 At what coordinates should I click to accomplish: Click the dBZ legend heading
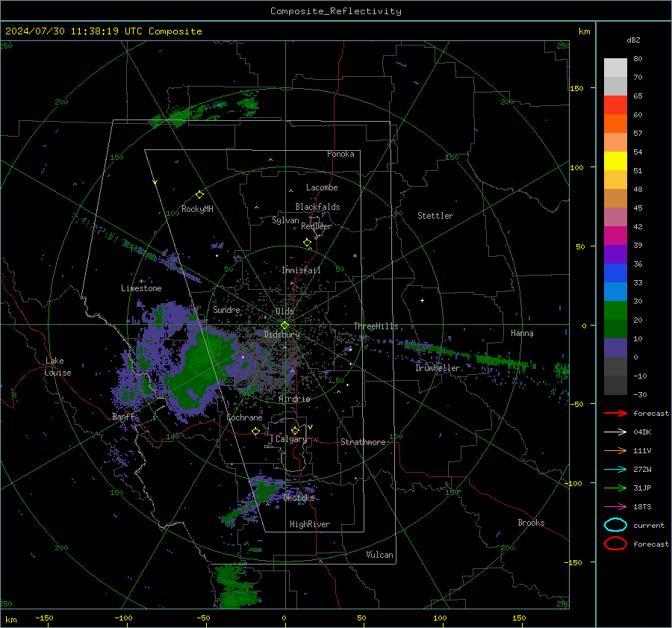(x=633, y=40)
